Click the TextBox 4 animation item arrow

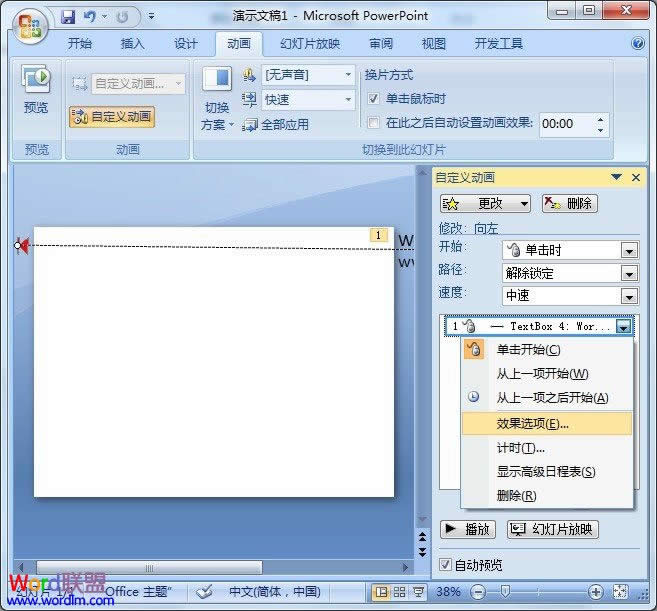pos(623,326)
